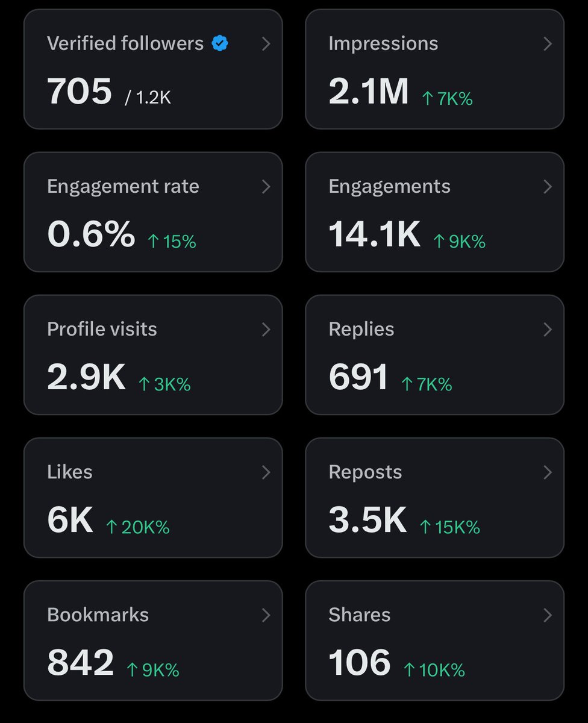This screenshot has height=723, width=588.
Task: Tap the green 15K% reposts arrow indicator
Action: [x=449, y=528]
